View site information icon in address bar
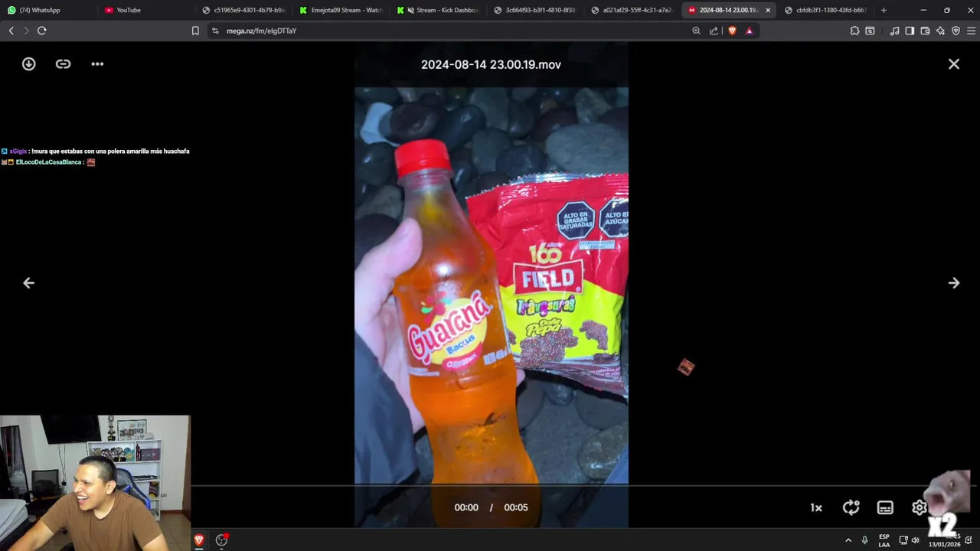Screen dimensions: 980x551 [x=215, y=31]
